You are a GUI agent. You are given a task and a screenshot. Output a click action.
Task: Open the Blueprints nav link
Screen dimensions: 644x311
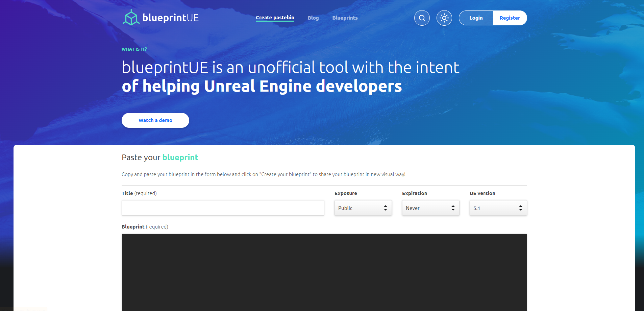(345, 18)
